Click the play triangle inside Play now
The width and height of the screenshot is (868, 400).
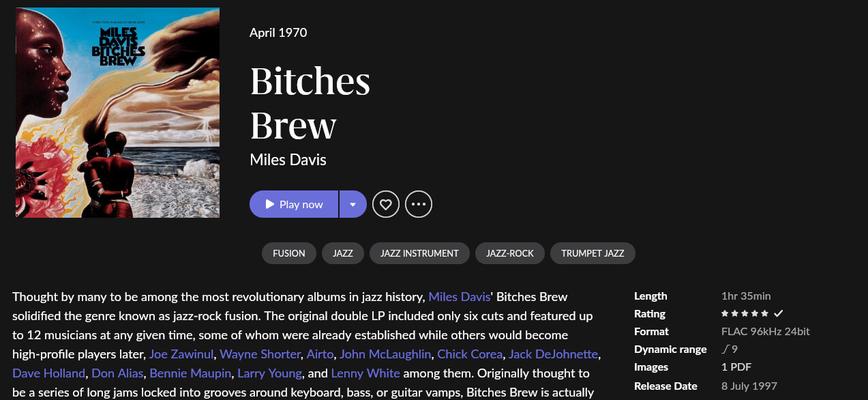pos(269,204)
